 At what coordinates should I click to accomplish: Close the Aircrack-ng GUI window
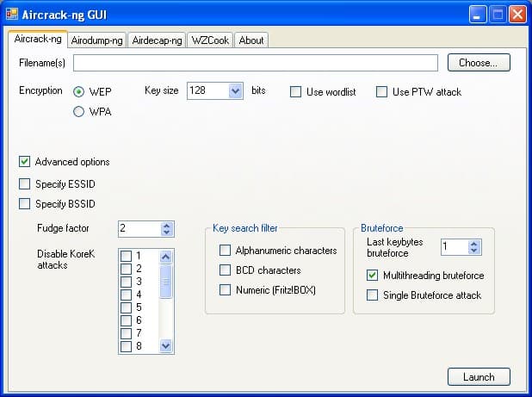pos(517,15)
